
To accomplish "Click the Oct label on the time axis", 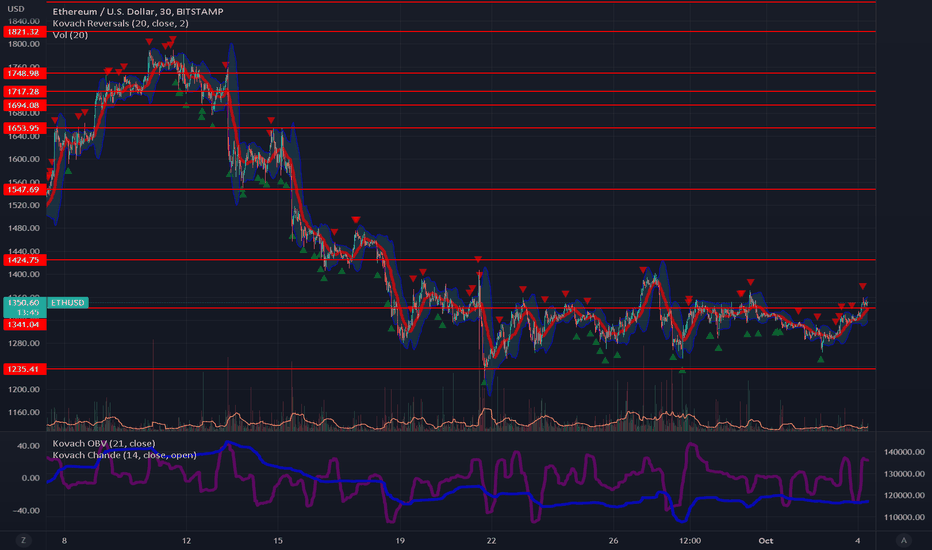I will [766, 541].
